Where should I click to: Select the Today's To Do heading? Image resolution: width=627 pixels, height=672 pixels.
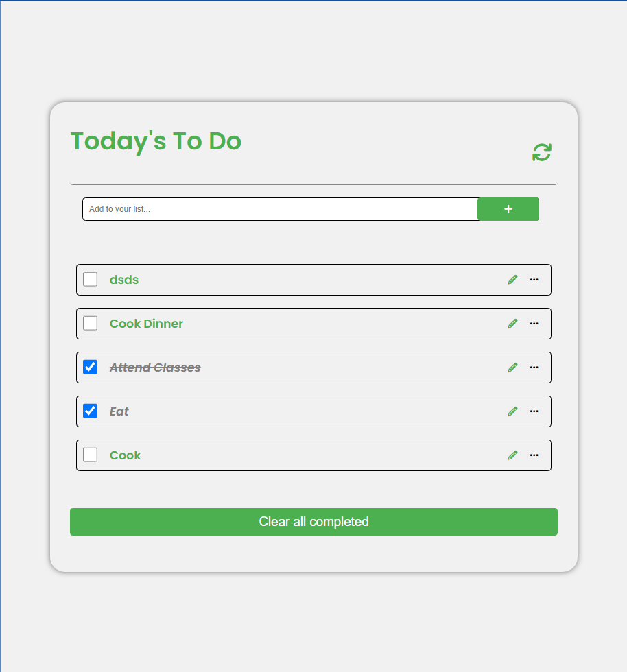[156, 141]
